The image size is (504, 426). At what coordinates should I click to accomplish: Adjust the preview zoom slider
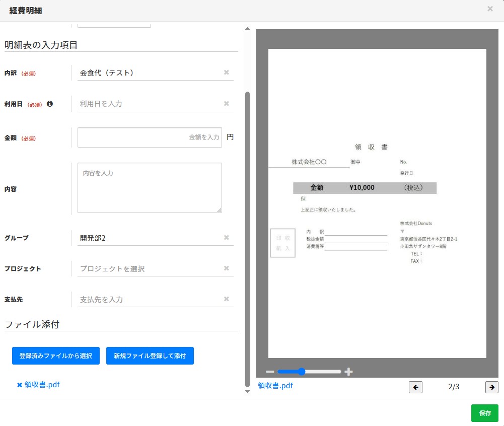[x=301, y=372]
